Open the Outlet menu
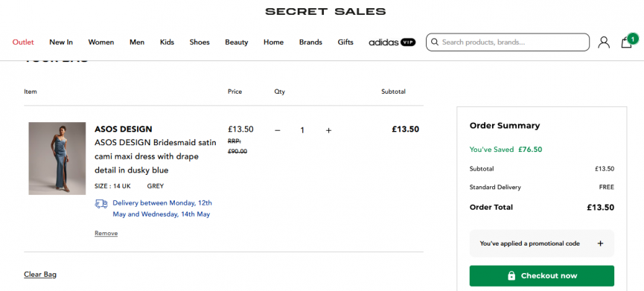 [x=23, y=42]
